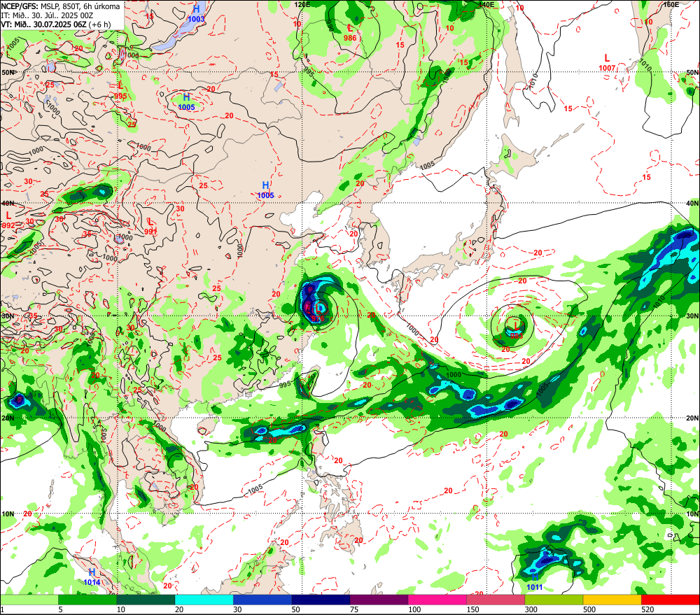
Task: Click the 20N label on right edge
Action: pyautogui.click(x=692, y=418)
